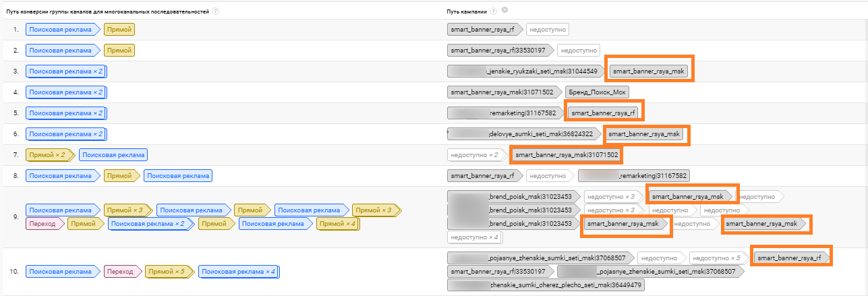This screenshot has width=868, height=296.
Task: Remove the Путь кампании column via x icon
Action: (x=505, y=11)
